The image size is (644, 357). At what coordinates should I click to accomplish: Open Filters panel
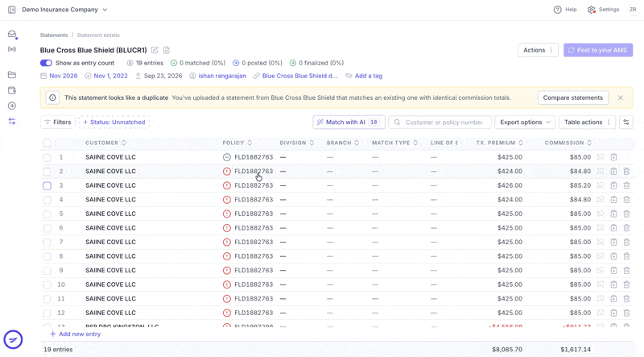58,122
